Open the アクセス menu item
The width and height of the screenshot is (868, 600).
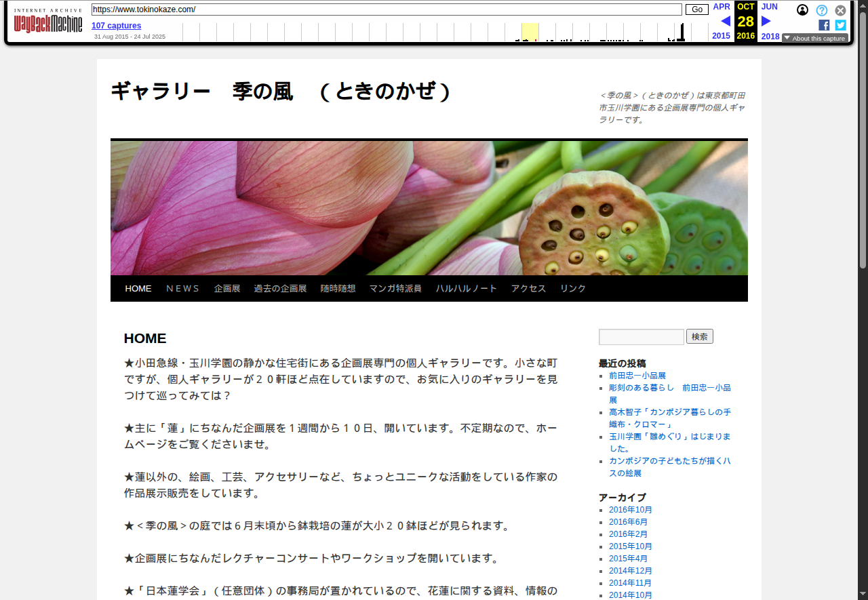click(x=528, y=288)
